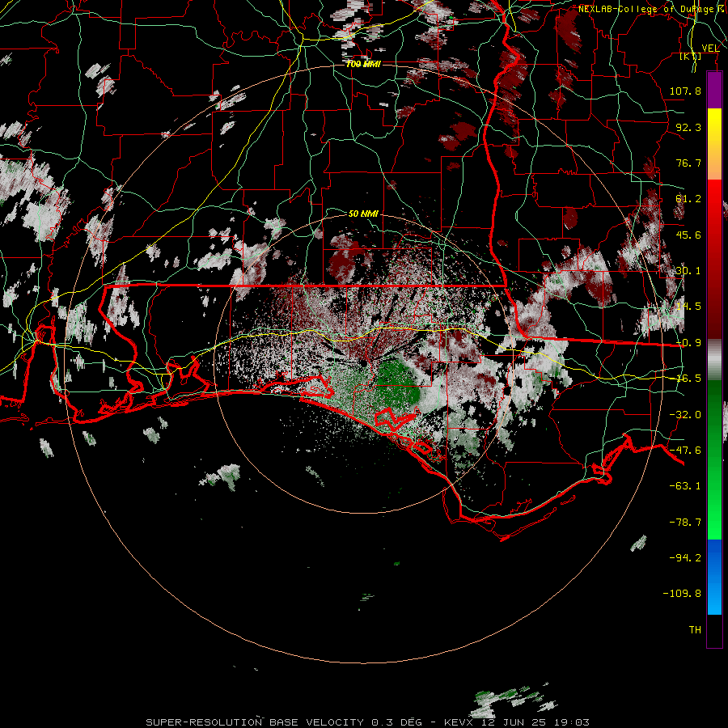728x728 pixels.
Task: Click the blue segment of the color bar
Action: [x=714, y=577]
